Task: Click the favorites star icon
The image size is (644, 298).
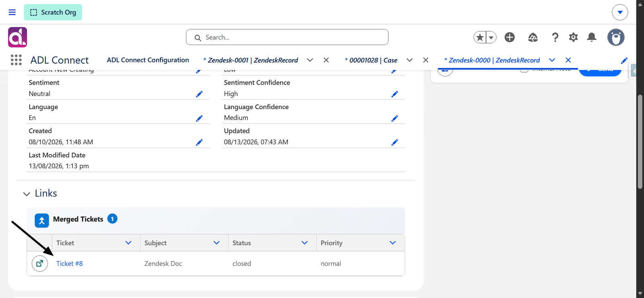Action: (x=480, y=37)
